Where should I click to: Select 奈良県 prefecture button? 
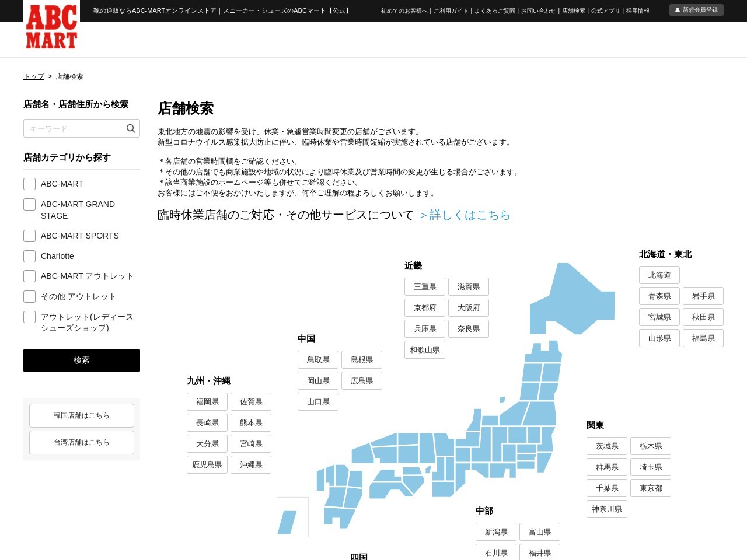pyautogui.click(x=469, y=329)
